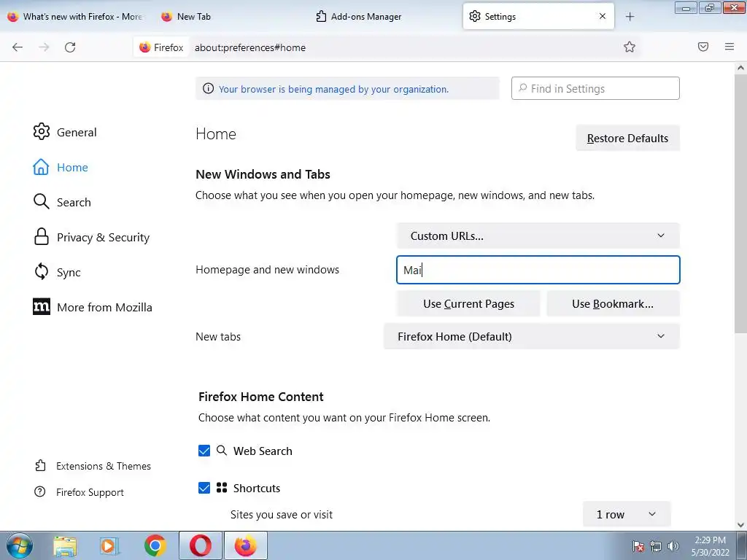Click the Firefox taskbar icon
The image size is (747, 560).
(x=246, y=545)
